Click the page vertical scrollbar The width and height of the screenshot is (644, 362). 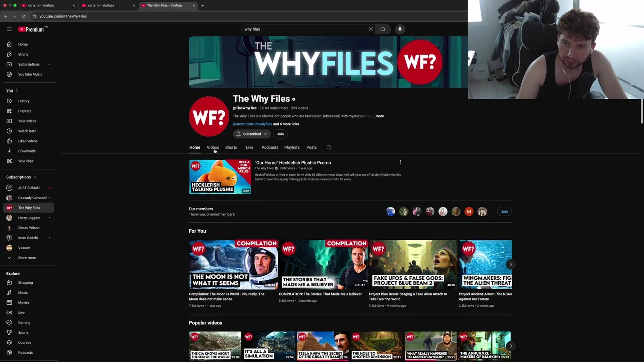pos(642,111)
